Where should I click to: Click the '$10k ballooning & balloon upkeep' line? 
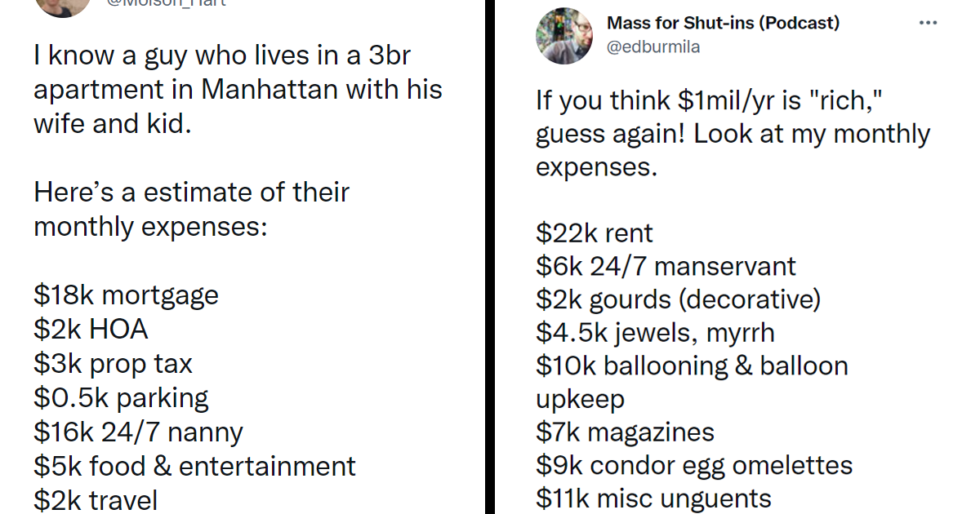click(691, 366)
